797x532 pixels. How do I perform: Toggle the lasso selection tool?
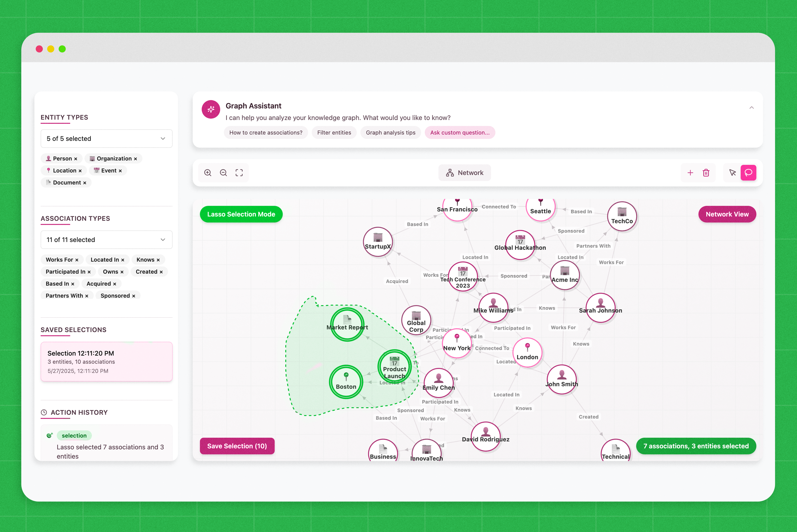(x=748, y=173)
